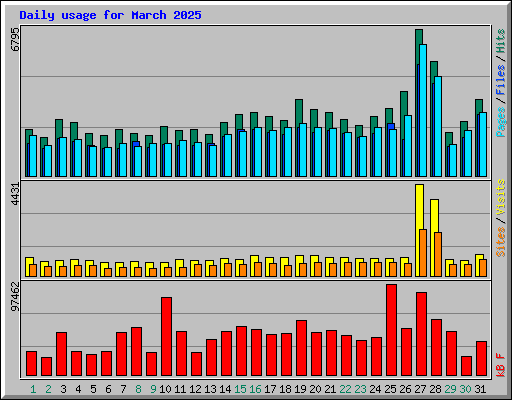Click day 25 on the x-axis
This screenshot has width=512, height=400.
point(390,389)
